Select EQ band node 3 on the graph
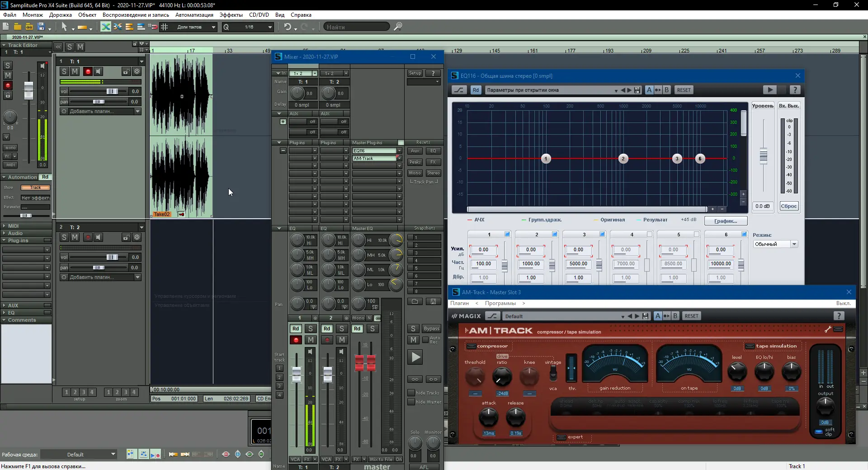 [x=677, y=159]
